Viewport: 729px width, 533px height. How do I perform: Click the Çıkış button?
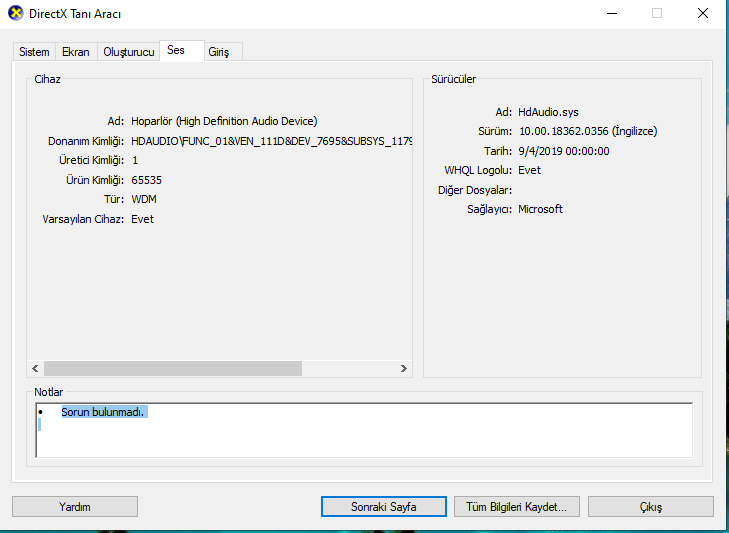650,506
